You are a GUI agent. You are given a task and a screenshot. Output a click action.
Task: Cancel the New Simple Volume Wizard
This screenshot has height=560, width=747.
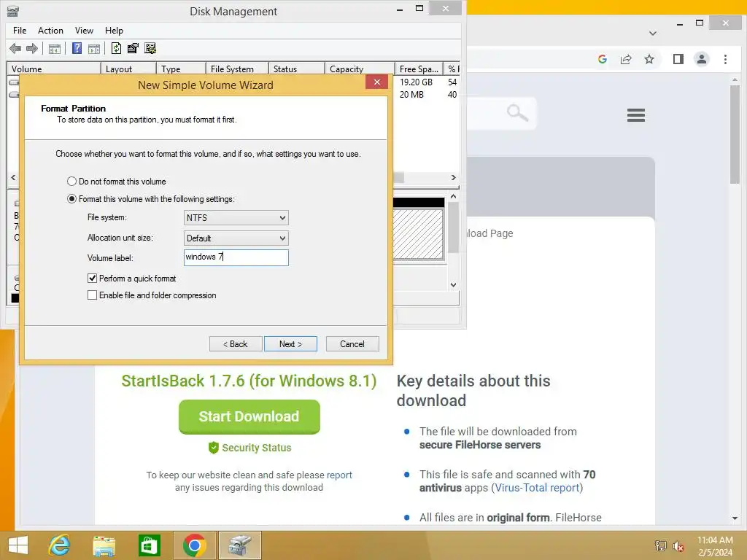352,344
